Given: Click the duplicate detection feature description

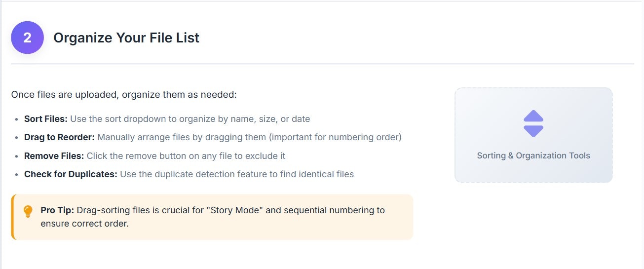Looking at the screenshot, I should tap(237, 174).
